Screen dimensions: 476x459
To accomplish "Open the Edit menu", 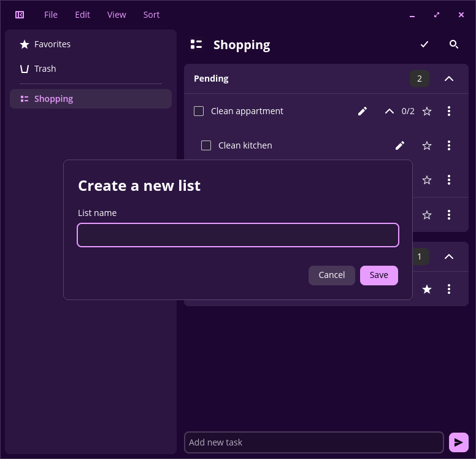I will (82, 15).
